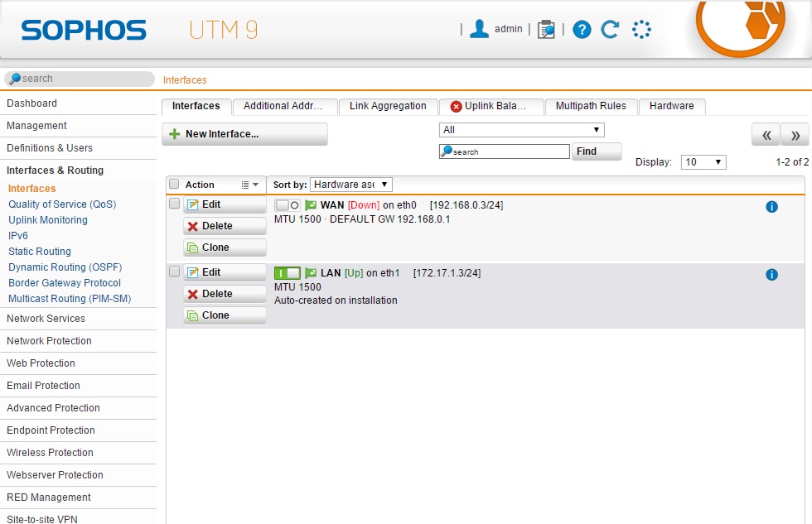Open the All interface type filter dropdown
The height and width of the screenshot is (524, 812).
tap(521, 130)
